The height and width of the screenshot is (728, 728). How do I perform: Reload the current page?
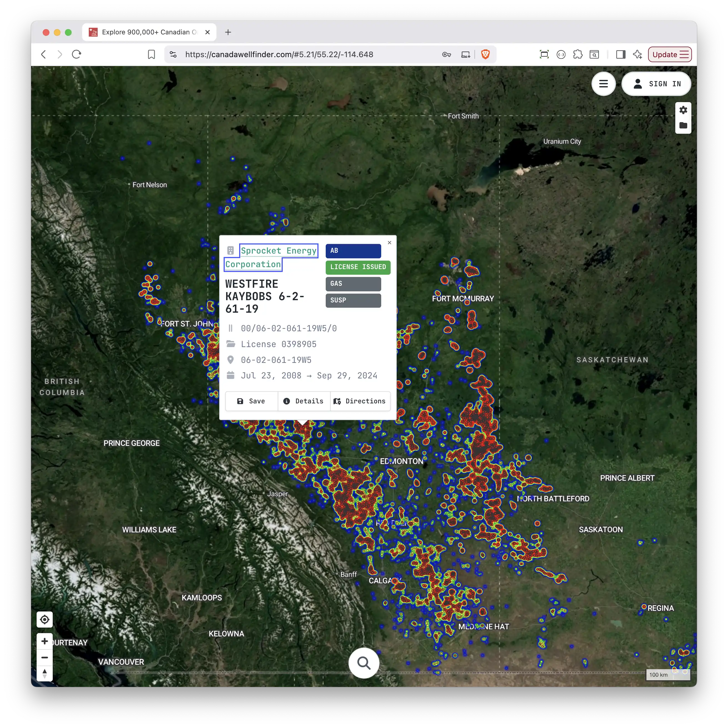pos(77,54)
